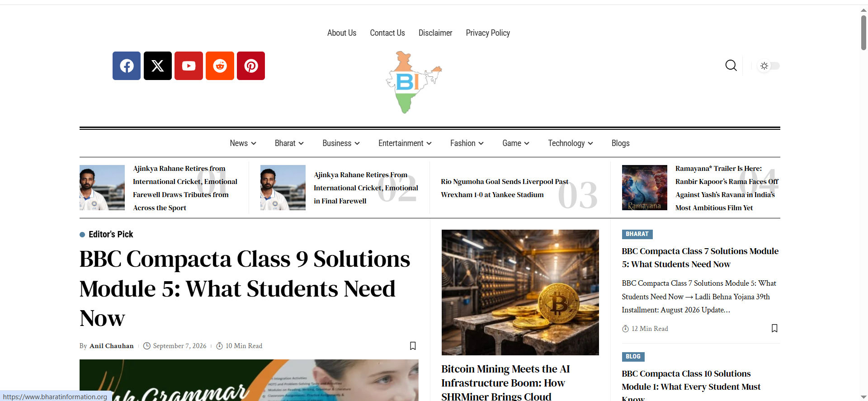Toggle the dark mode switch
868x401 pixels.
coord(769,66)
